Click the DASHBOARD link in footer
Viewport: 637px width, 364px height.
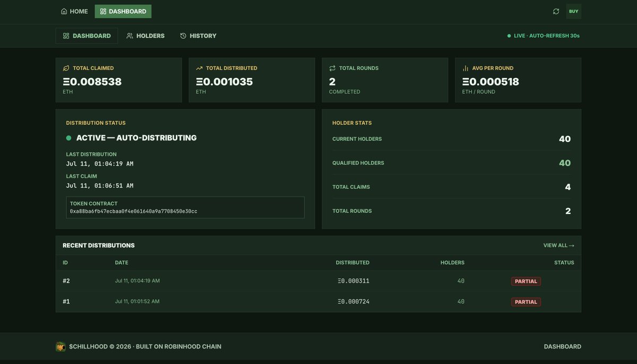pyautogui.click(x=563, y=346)
